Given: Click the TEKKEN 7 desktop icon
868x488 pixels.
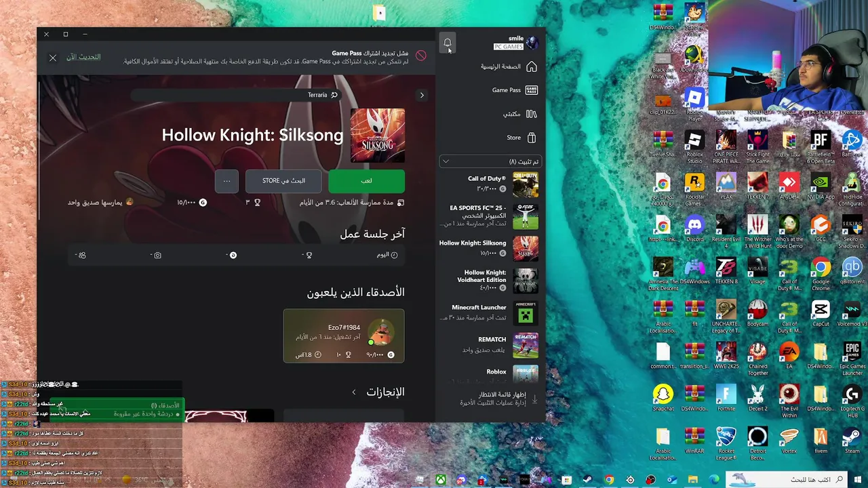Looking at the screenshot, I should pos(757,187).
